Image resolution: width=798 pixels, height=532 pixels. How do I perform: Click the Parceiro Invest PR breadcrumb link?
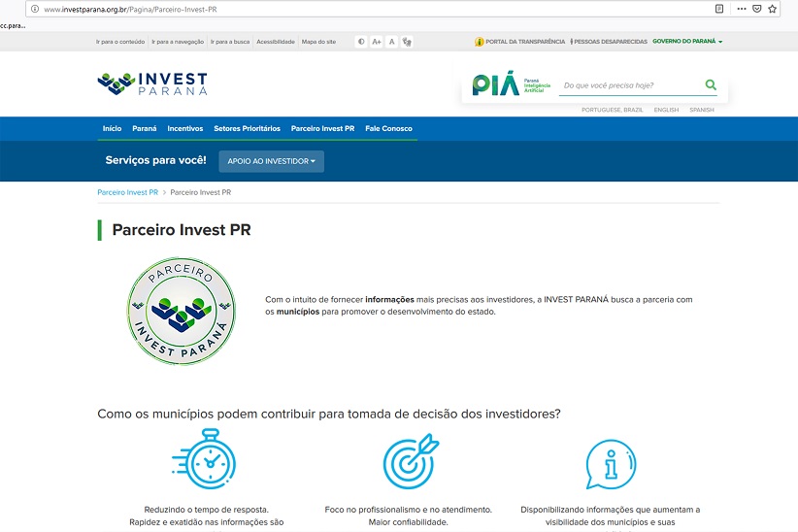[127, 192]
